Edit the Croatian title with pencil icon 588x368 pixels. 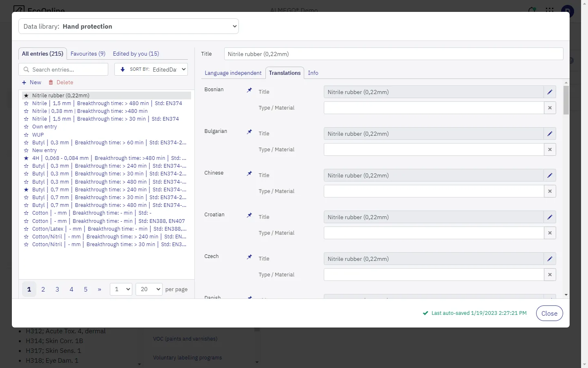tap(550, 217)
